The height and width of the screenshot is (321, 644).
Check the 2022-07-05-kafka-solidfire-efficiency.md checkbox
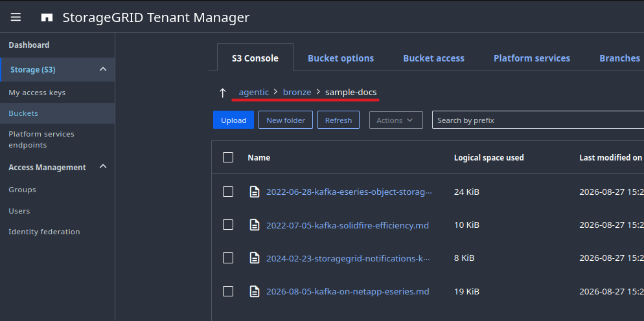tap(228, 225)
